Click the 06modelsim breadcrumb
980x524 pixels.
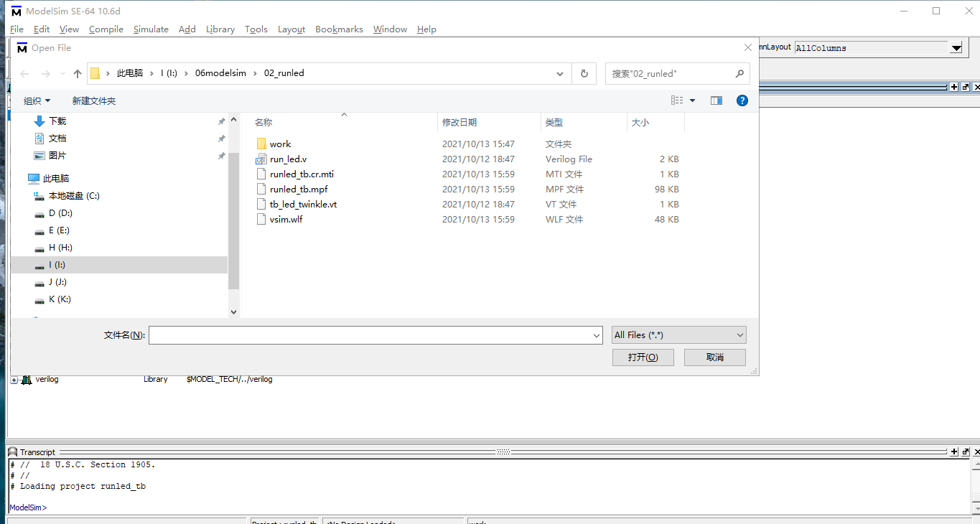pyautogui.click(x=220, y=73)
